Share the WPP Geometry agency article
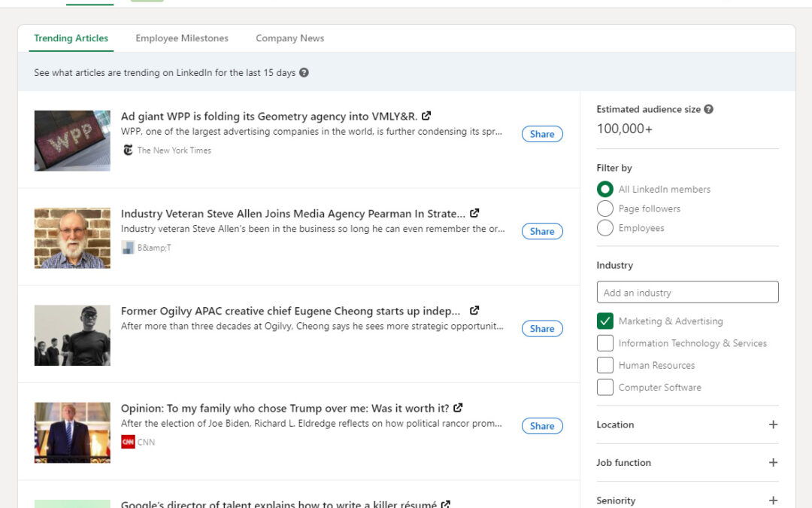 coord(541,134)
